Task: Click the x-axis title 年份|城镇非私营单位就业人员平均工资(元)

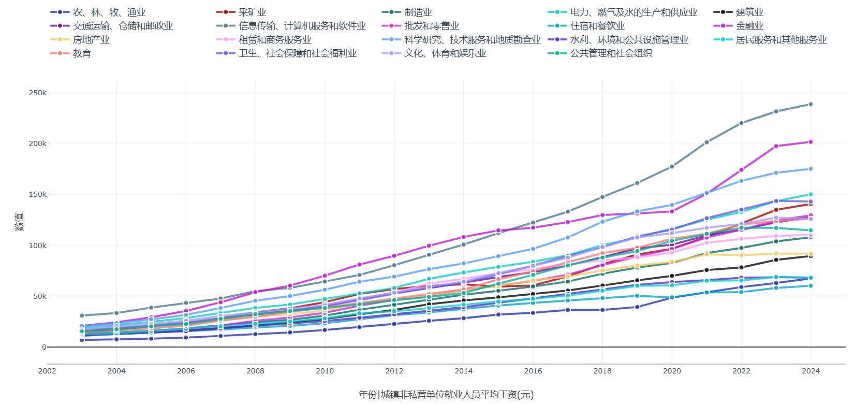Action: 446,395
